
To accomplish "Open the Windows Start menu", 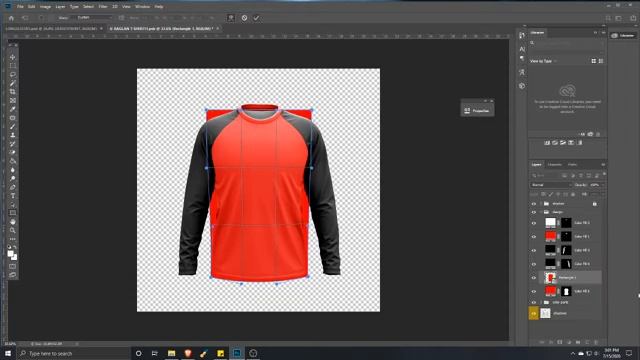I will 7,353.
